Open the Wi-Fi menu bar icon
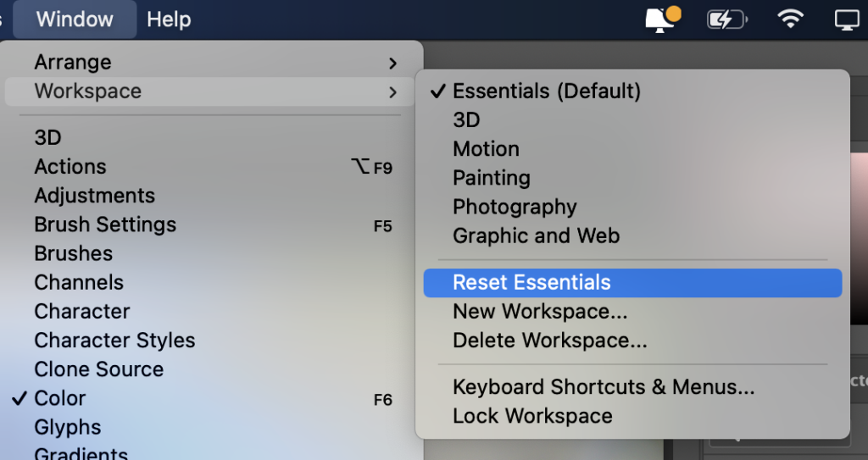Screen dimensions: 868x460 coord(791,19)
